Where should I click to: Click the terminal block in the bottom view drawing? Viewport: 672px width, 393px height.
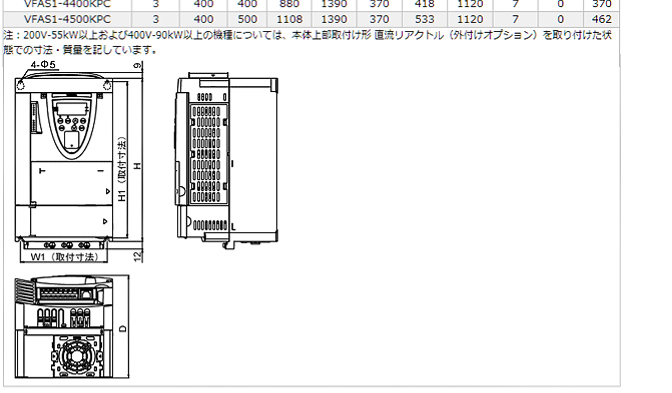click(x=64, y=294)
